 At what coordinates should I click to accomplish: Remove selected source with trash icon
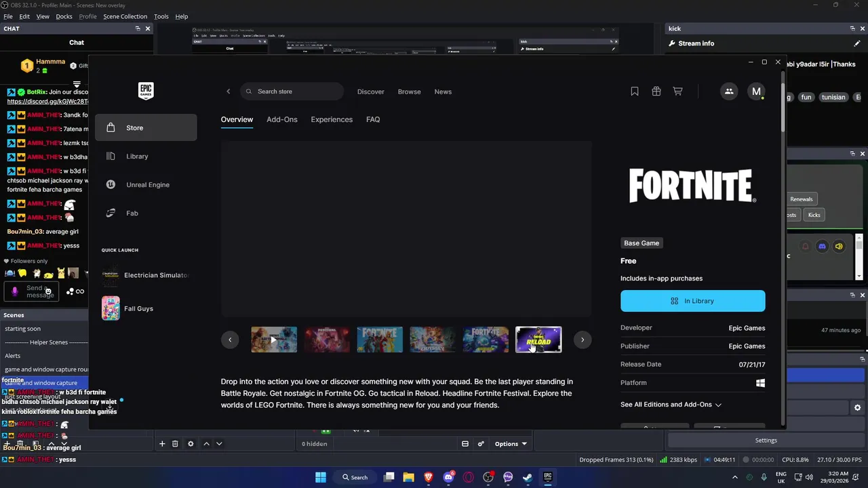[x=175, y=444]
